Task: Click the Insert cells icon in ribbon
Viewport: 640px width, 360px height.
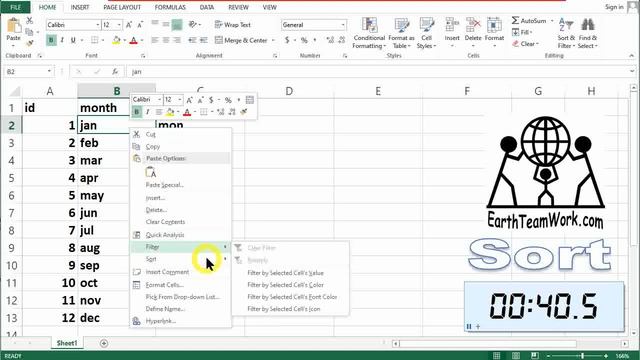Action: click(452, 25)
